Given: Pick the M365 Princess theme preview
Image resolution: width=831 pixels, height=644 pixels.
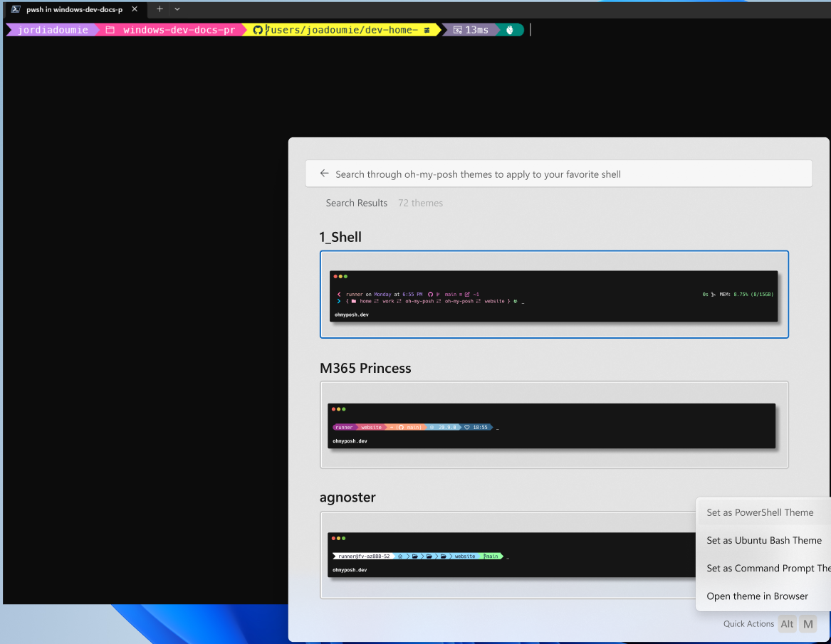Looking at the screenshot, I should click(x=554, y=425).
